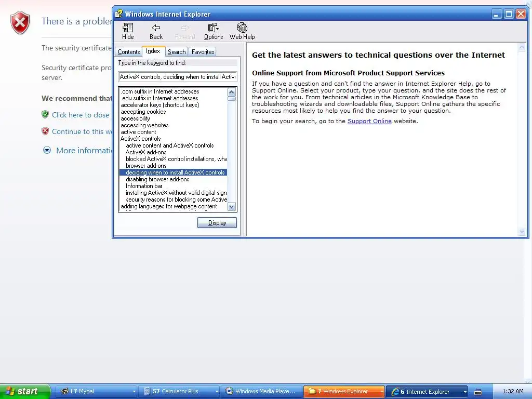Click the keyboard icon in system tray

[x=478, y=392]
